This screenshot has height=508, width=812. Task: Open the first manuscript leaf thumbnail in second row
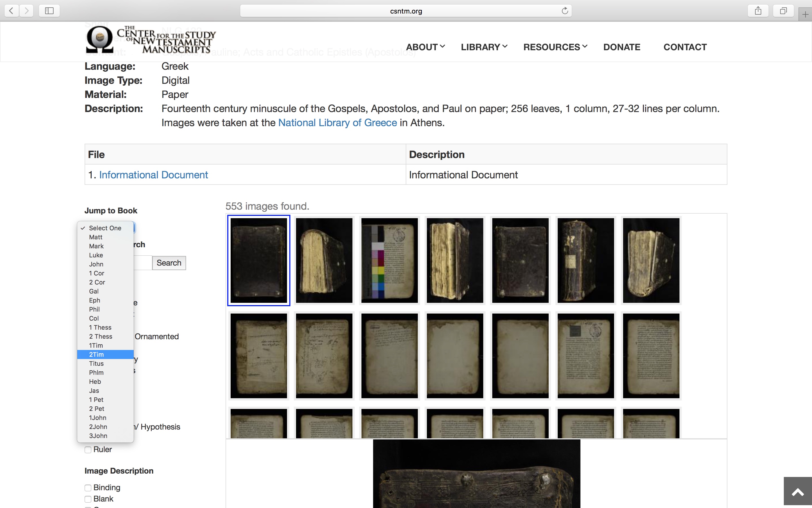tap(259, 356)
